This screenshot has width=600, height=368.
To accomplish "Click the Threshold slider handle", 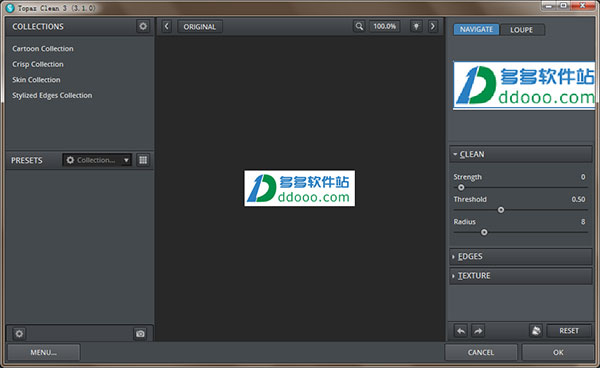I will click(501, 210).
